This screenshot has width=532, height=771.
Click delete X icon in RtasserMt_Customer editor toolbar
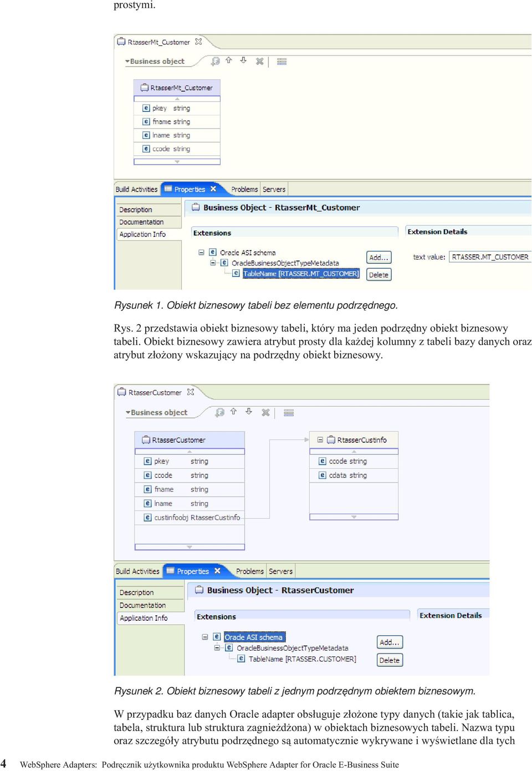pyautogui.click(x=259, y=61)
